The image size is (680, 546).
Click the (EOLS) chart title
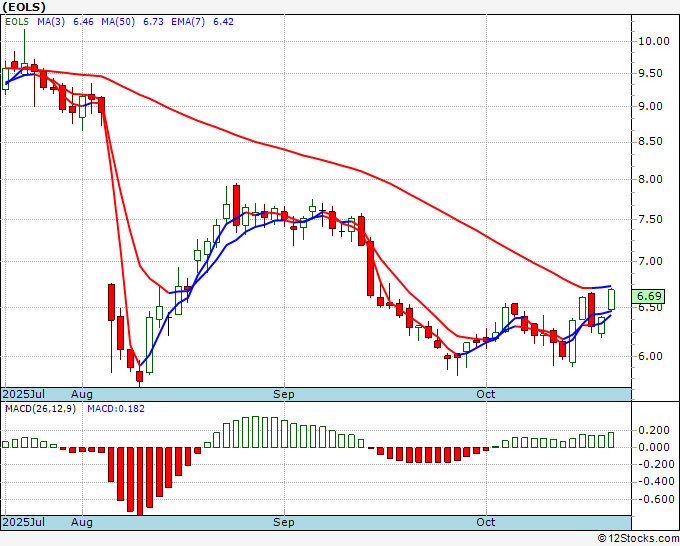click(24, 7)
